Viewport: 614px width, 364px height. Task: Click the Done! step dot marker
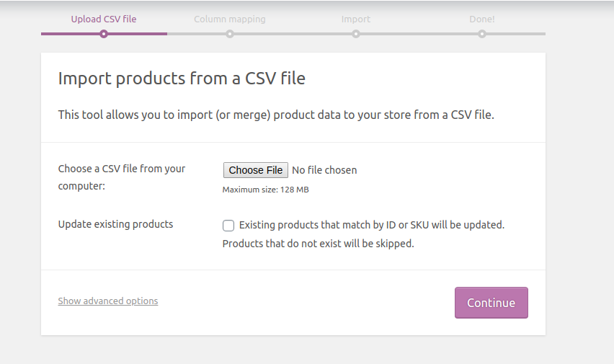(x=482, y=34)
